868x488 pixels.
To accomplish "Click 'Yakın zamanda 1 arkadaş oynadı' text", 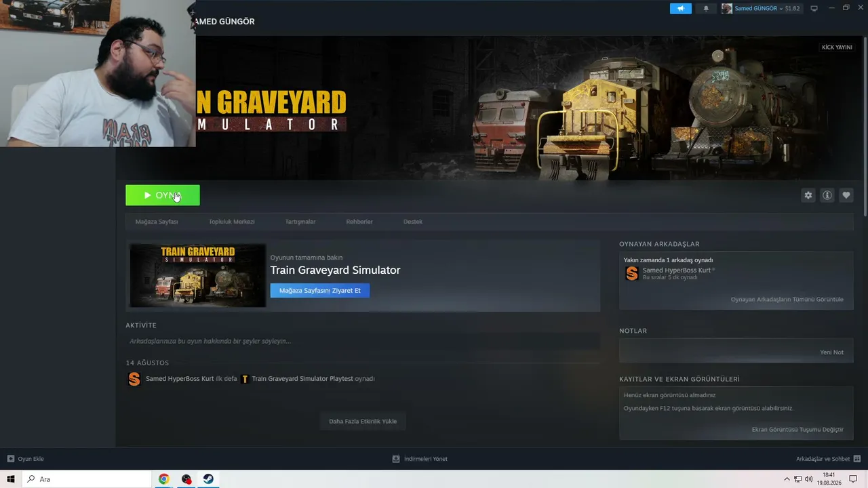I will click(668, 260).
